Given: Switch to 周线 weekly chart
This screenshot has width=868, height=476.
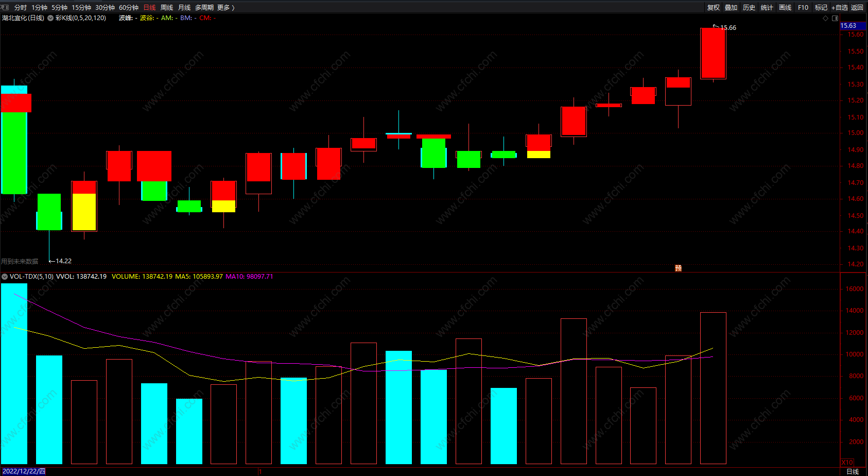Looking at the screenshot, I should click(167, 7).
